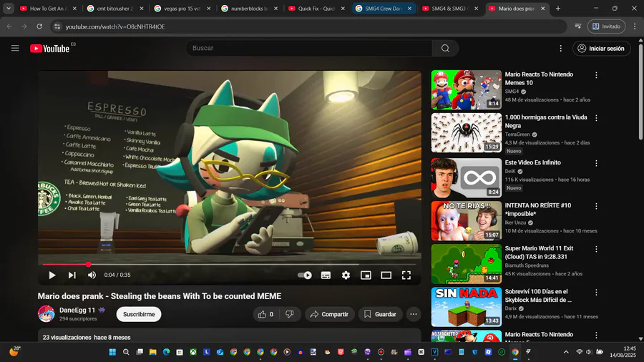Open the tab search dropdown arrow
This screenshot has width=644, height=362.
[x=8, y=8]
